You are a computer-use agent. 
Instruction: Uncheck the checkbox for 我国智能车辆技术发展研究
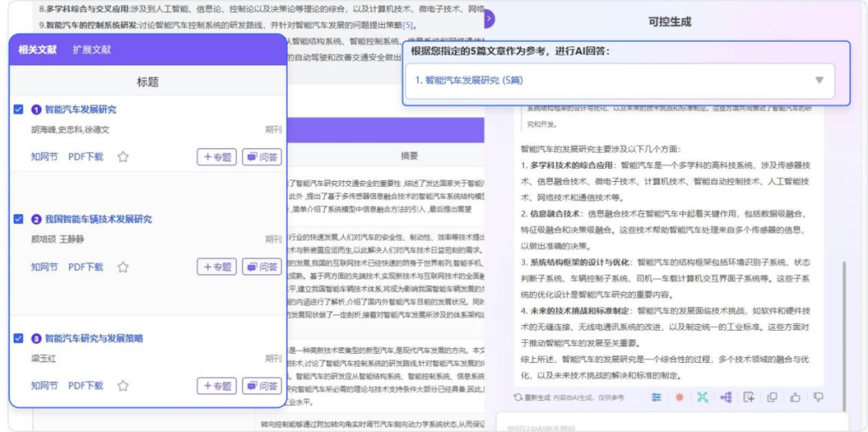pos(18,219)
